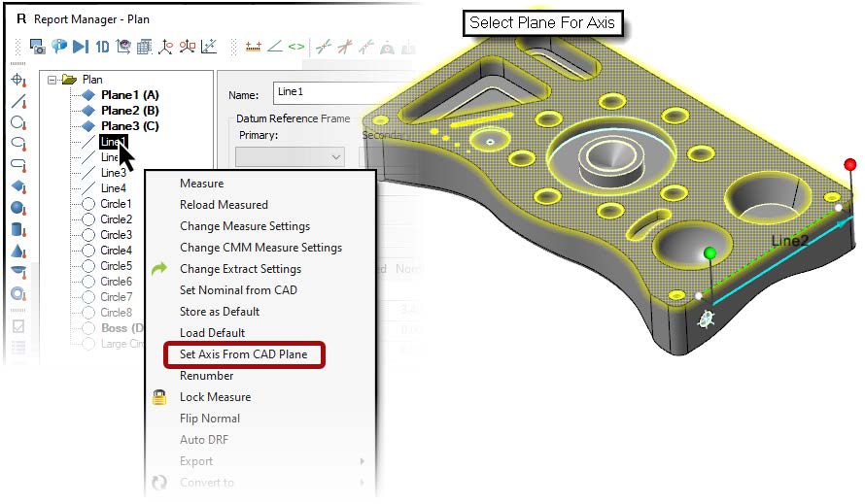865x504 pixels.
Task: Click the Line2 label on CAD model
Action: coord(789,241)
